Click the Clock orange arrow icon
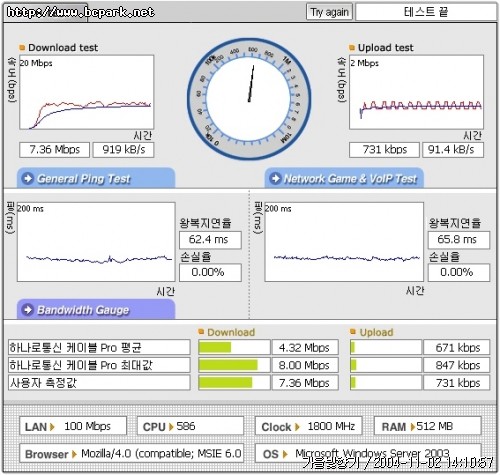The width and height of the screenshot is (500, 475). coord(297,427)
